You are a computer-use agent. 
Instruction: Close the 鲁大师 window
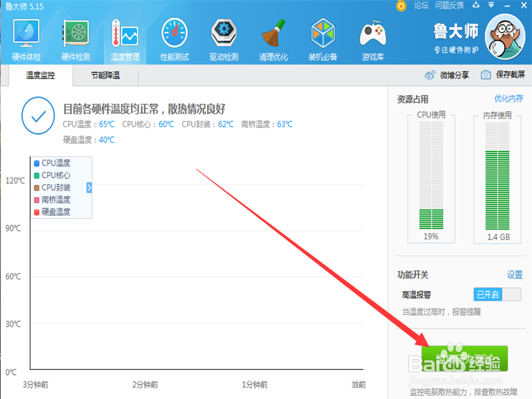[523, 5]
